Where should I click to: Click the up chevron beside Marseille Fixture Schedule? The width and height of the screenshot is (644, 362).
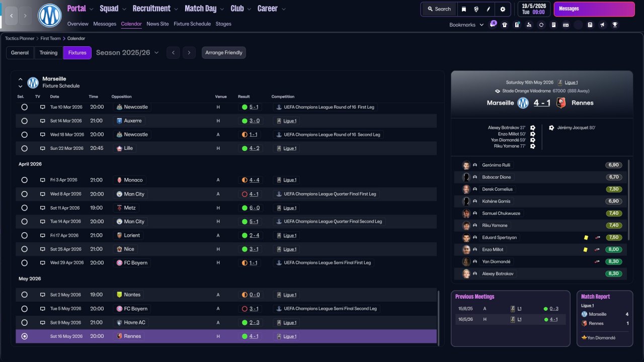click(21, 79)
